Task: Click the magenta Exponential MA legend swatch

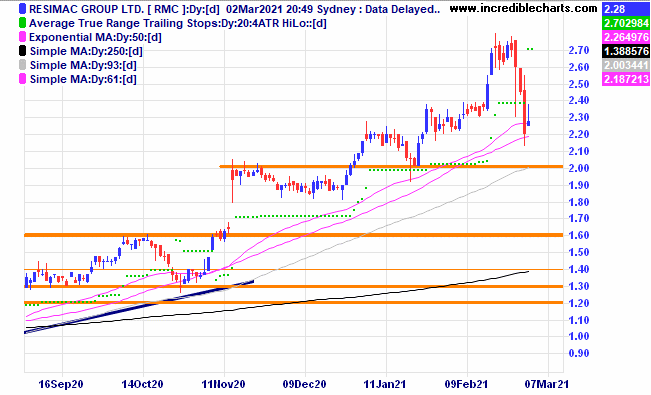Action: pyautogui.click(x=22, y=37)
